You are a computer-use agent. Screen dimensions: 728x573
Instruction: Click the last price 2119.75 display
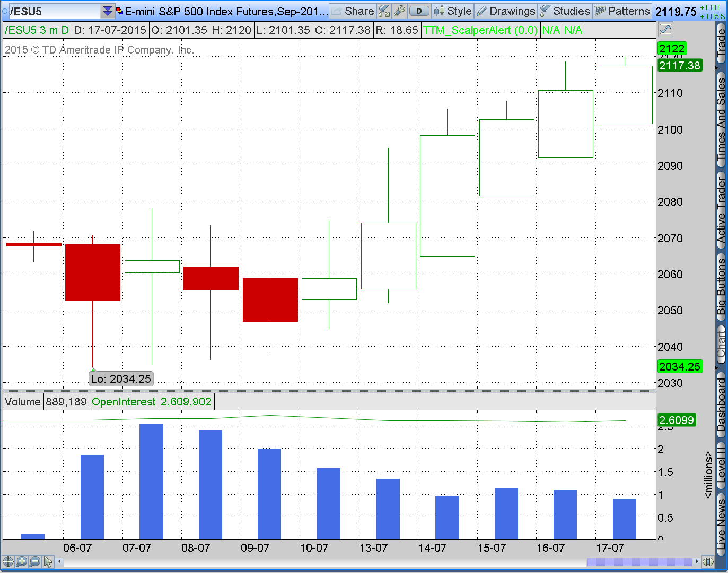coord(676,12)
